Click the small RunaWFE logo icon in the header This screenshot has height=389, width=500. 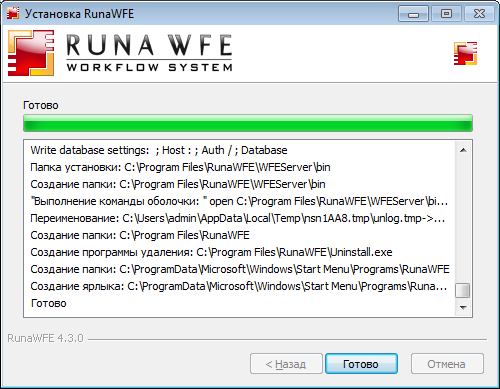pos(465,53)
